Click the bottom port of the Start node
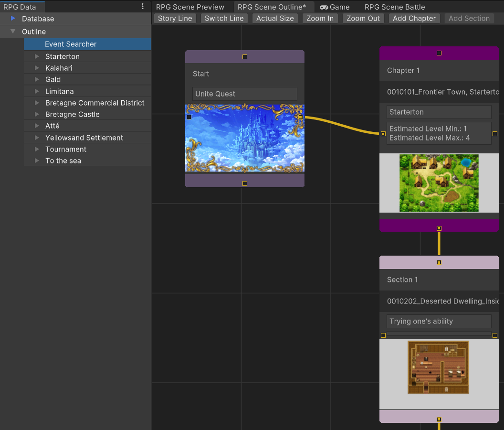Viewport: 504px width, 430px height. [245, 183]
